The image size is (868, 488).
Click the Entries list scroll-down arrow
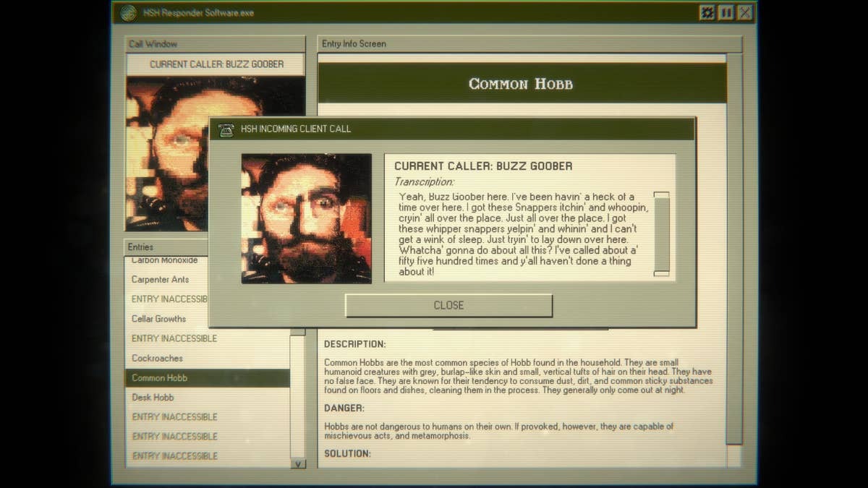(x=297, y=463)
